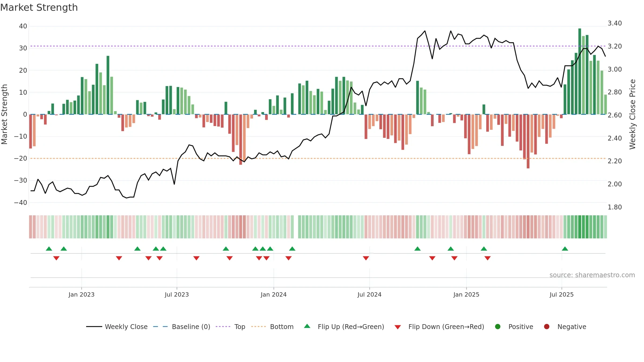The width and height of the screenshot is (644, 362).
Task: Select the leftmost red flip-down triangle marker
Action: 56,258
